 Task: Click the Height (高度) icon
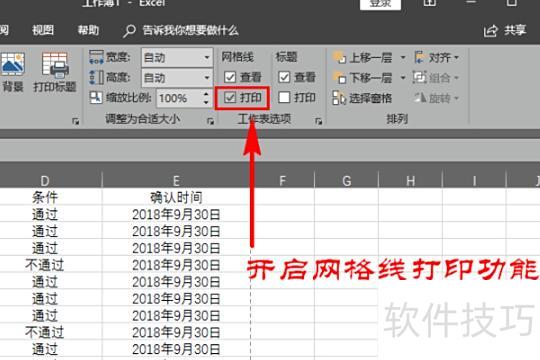tap(96, 78)
